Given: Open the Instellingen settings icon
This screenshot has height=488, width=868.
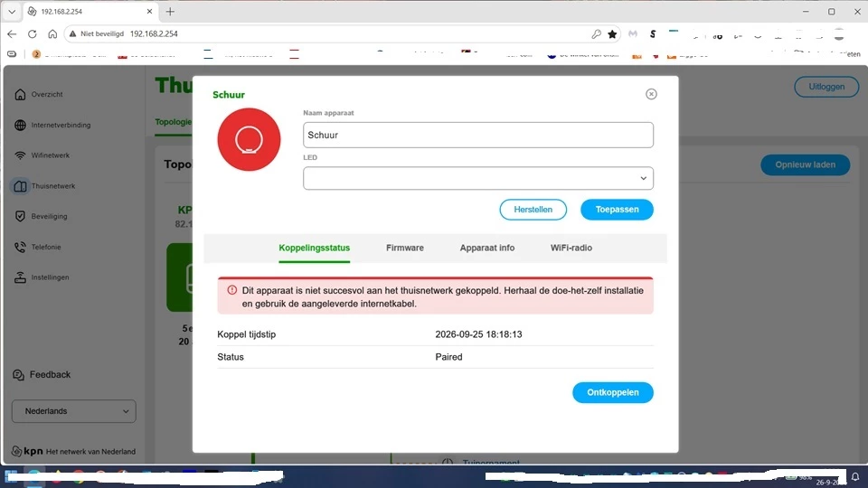Looking at the screenshot, I should [x=20, y=277].
